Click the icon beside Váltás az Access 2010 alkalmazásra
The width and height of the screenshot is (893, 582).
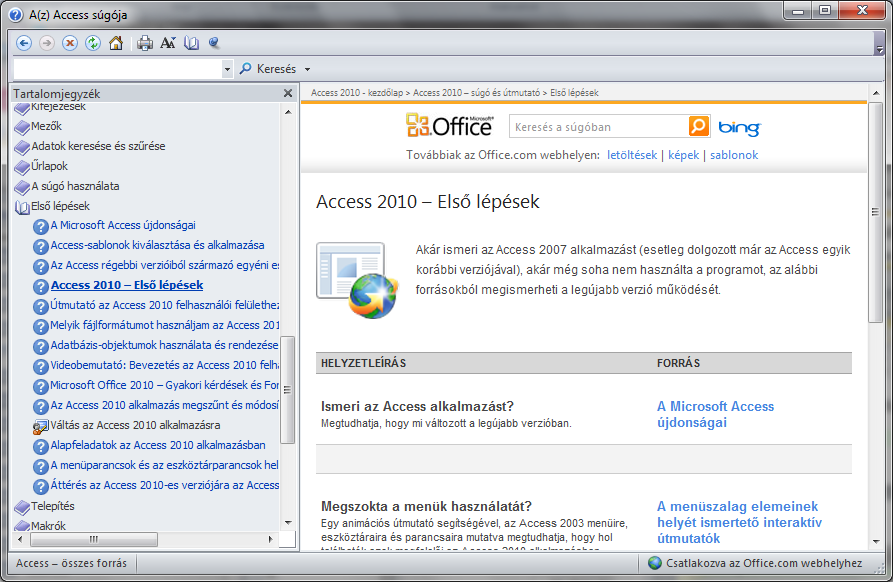[40, 427]
